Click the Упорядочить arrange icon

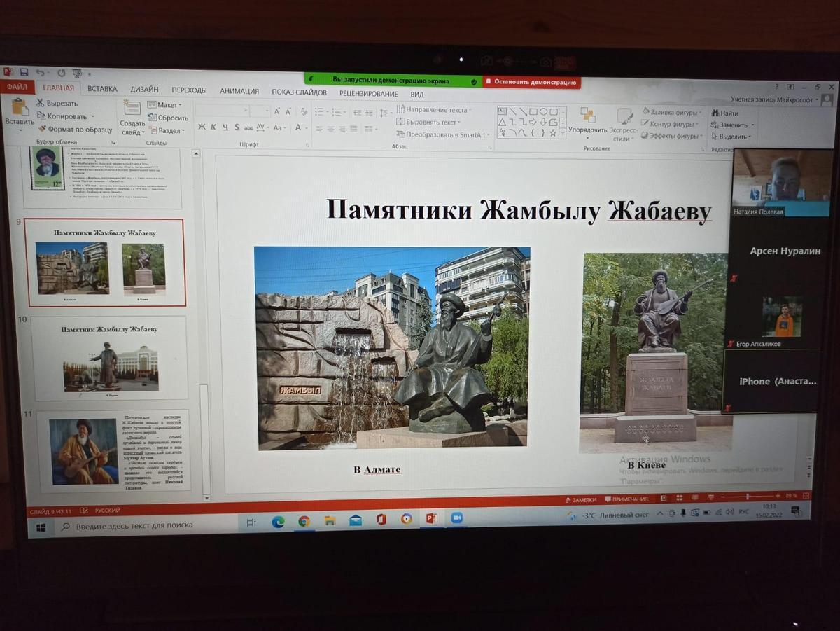(587, 116)
